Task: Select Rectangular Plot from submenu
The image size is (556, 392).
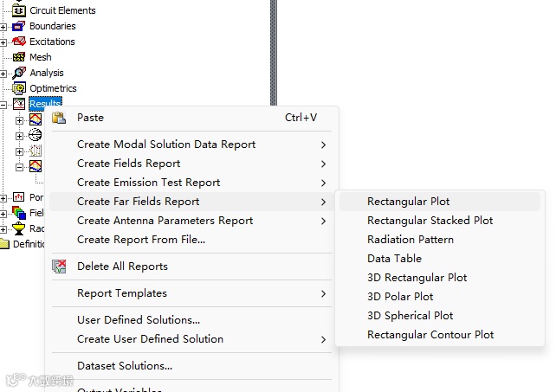Action: [408, 202]
